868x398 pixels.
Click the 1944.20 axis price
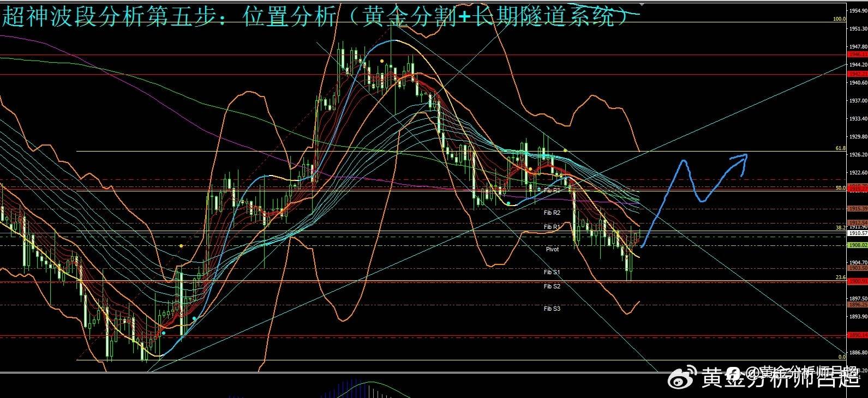pyautogui.click(x=858, y=65)
